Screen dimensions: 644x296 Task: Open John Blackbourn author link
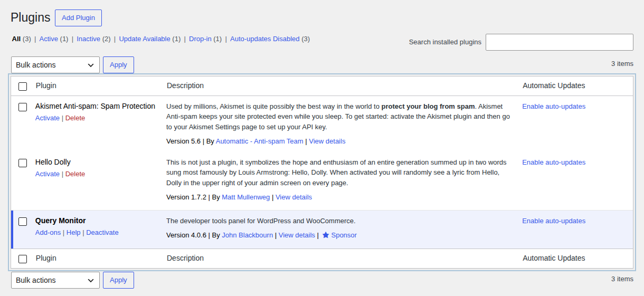pos(248,235)
